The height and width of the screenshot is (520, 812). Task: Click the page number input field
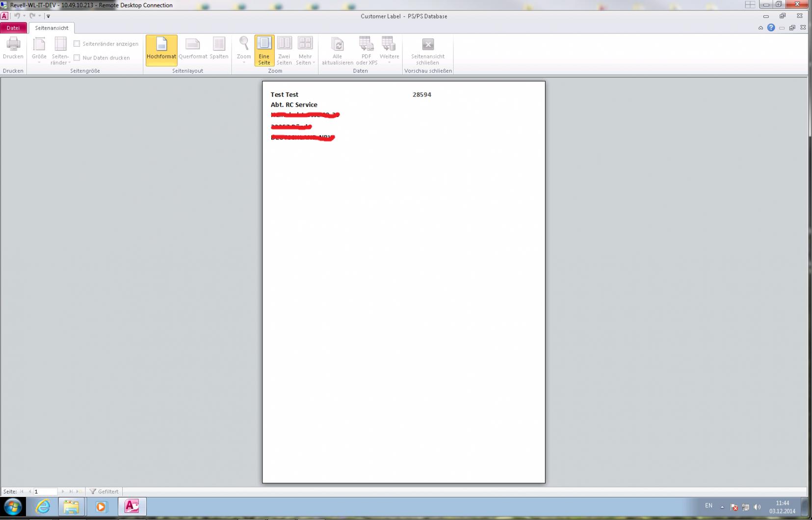[45, 492]
